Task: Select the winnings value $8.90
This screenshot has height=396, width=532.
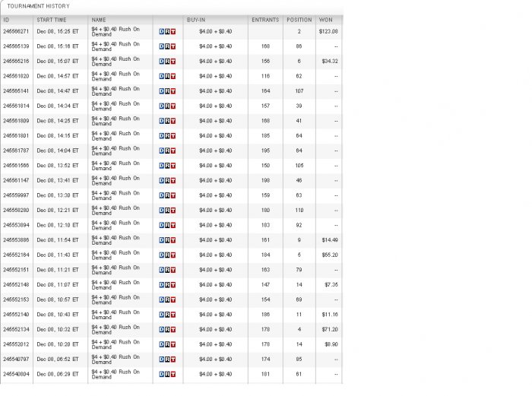Action: [x=331, y=344]
